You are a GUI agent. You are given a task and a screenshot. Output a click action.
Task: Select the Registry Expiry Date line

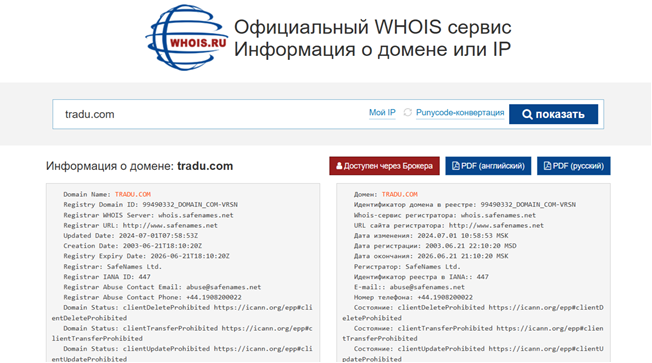(146, 256)
